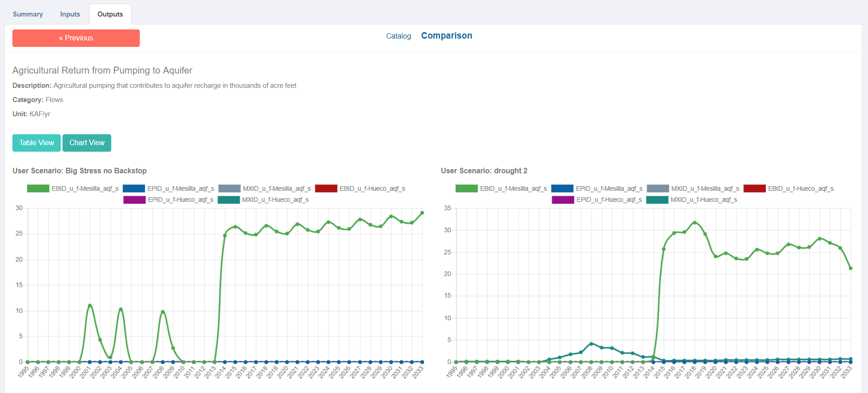Click the 'Category: Flows' text
Screen dimensions: 868x393
pos(38,100)
